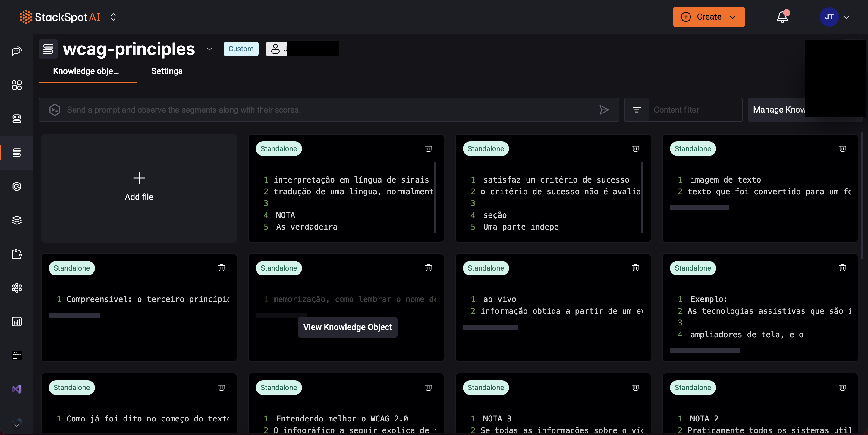Viewport: 868px width, 435px height.
Task: Open the chat icon in sidebar
Action: coord(17,51)
